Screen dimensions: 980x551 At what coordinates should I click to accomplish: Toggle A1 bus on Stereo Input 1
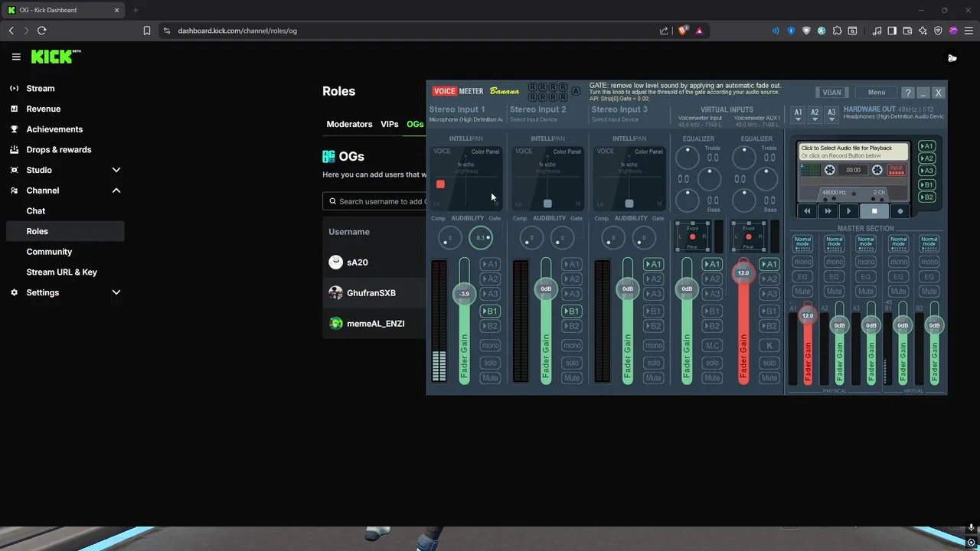pos(490,264)
